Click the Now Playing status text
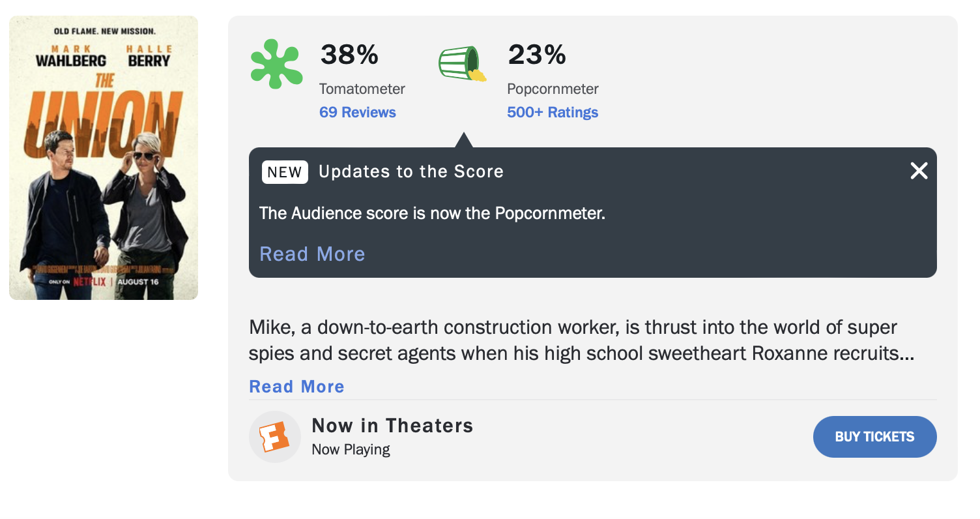Viewport: 980px width, 519px height. [351, 449]
